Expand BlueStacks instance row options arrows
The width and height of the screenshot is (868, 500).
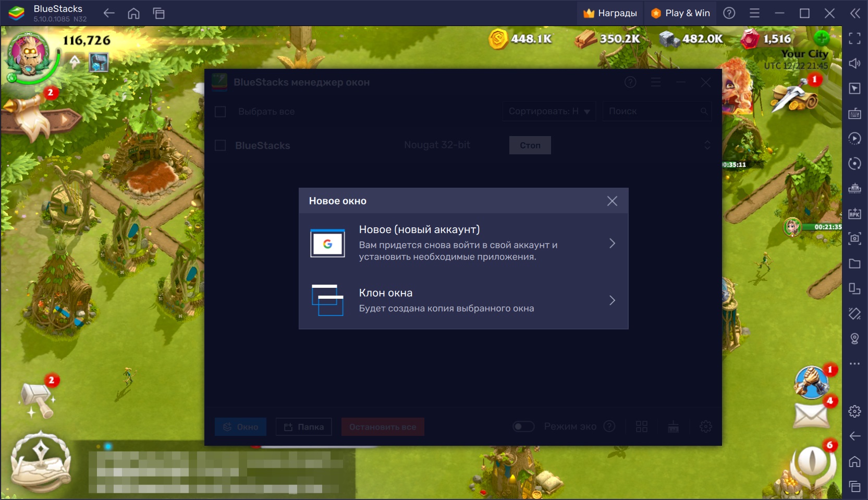[x=707, y=145]
